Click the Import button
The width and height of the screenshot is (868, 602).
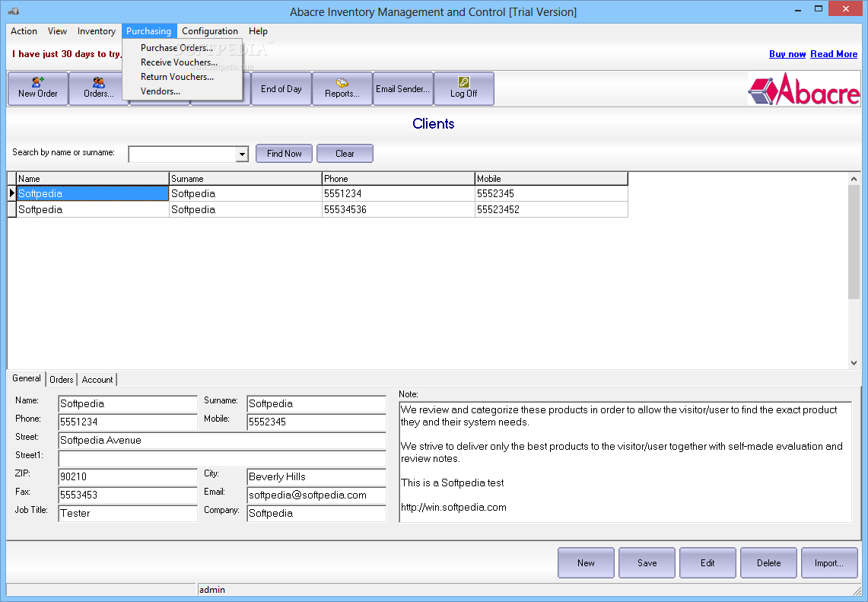(x=829, y=562)
